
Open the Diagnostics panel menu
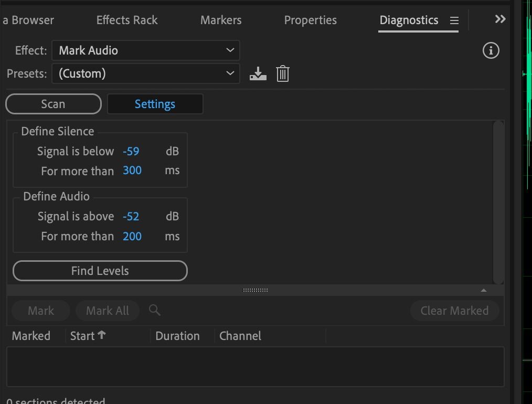(x=454, y=20)
